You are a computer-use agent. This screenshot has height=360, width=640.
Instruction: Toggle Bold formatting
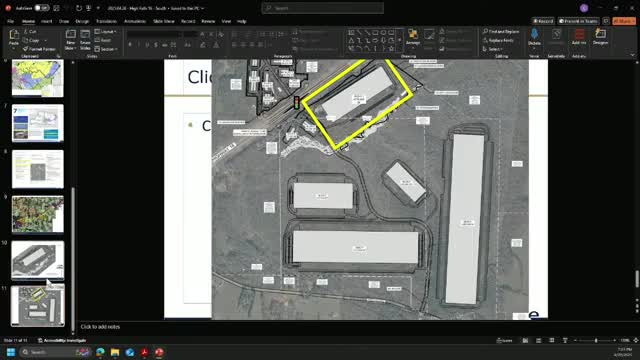pyautogui.click(x=130, y=44)
